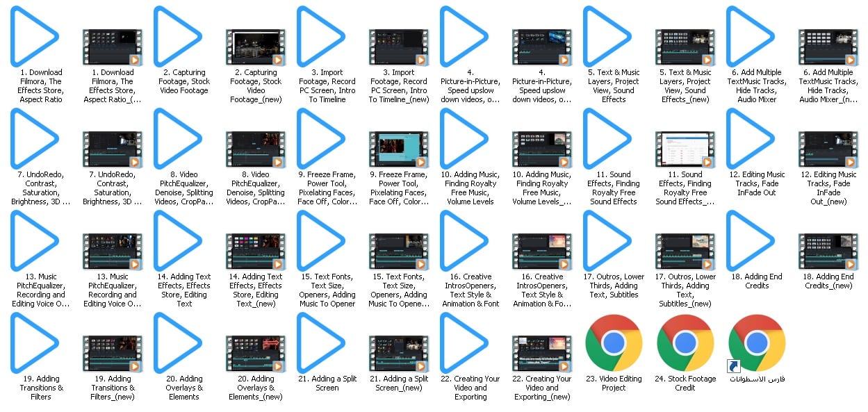Open video thumbnail of 19. Adding Transitions & Filters_(new)

pos(112,354)
